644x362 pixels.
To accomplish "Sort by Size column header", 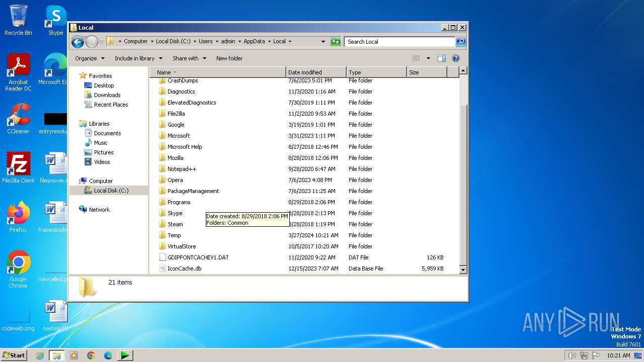I will tap(427, 72).
